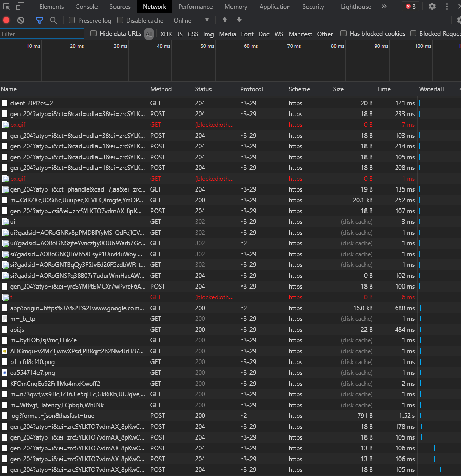This screenshot has height=476, width=461.
Task: Filter requests by XHR
Action: [x=166, y=34]
